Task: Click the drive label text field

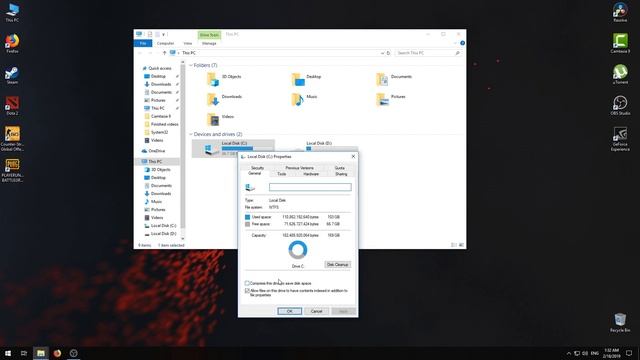Action: [310, 187]
